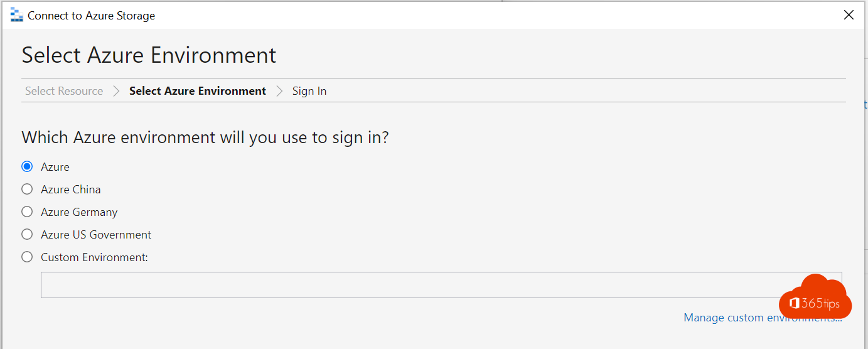
Task: Click the Connect to Azure Storage title text
Action: (91, 16)
